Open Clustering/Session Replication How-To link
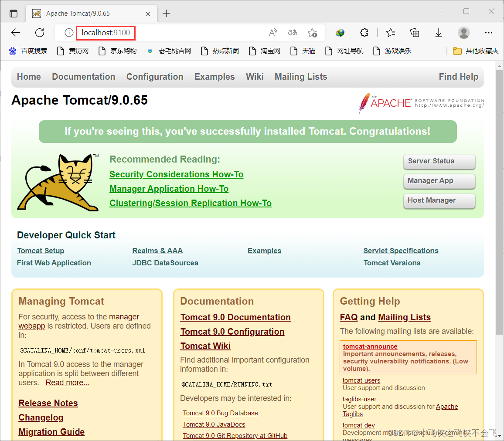This screenshot has height=441, width=504. point(190,204)
